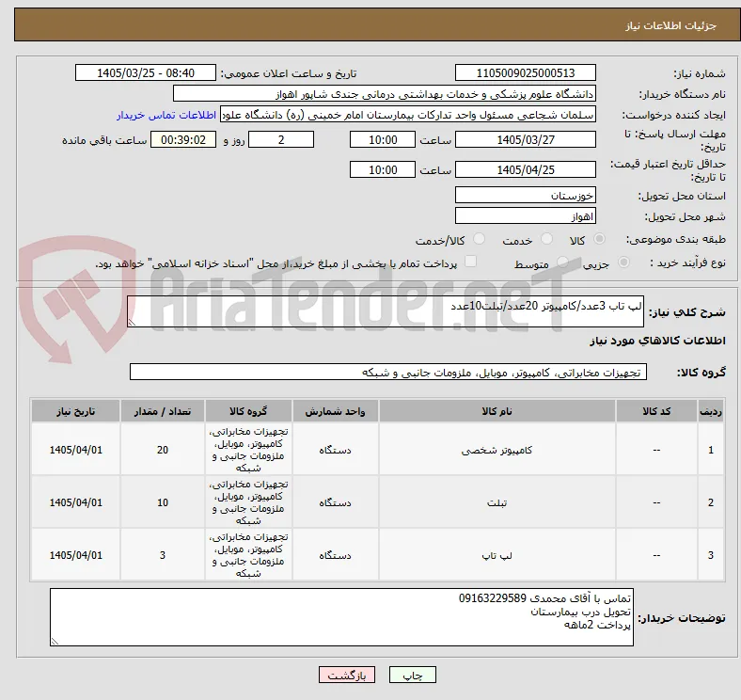Screen dimensions: 741x700
Task: Click the price validity date 1405/04/25 field
Action: [x=525, y=169]
